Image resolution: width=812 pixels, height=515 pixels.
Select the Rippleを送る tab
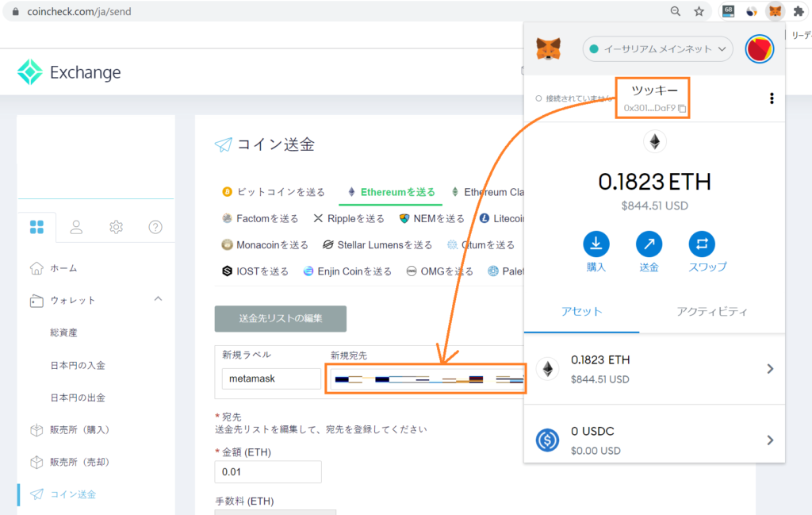click(349, 219)
